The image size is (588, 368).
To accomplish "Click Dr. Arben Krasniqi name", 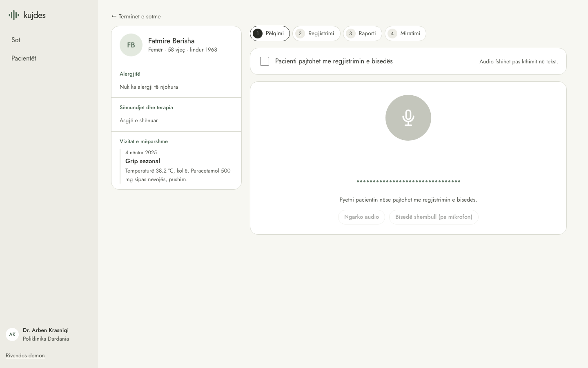I will click(46, 330).
